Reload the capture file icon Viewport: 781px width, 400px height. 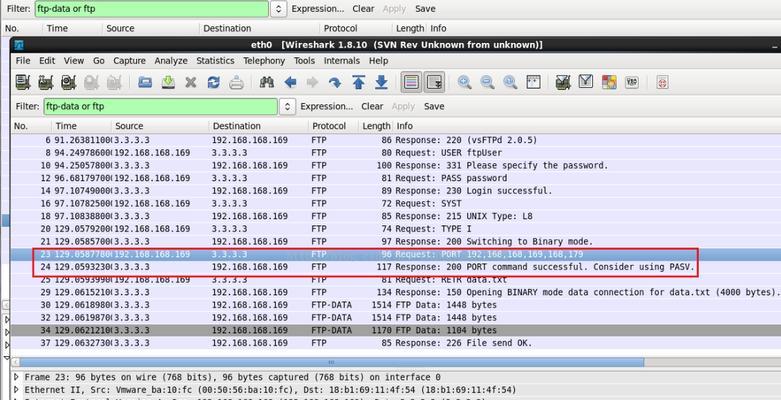tap(214, 82)
